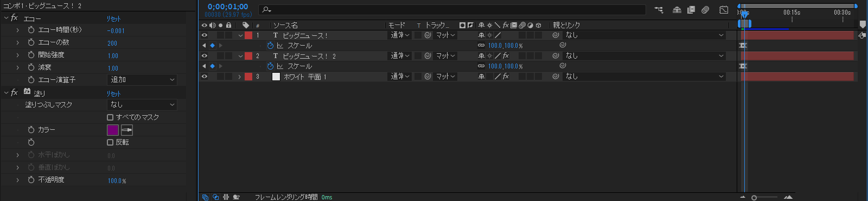Click constrain proportions link on layer 1 scale

pyautogui.click(x=481, y=46)
